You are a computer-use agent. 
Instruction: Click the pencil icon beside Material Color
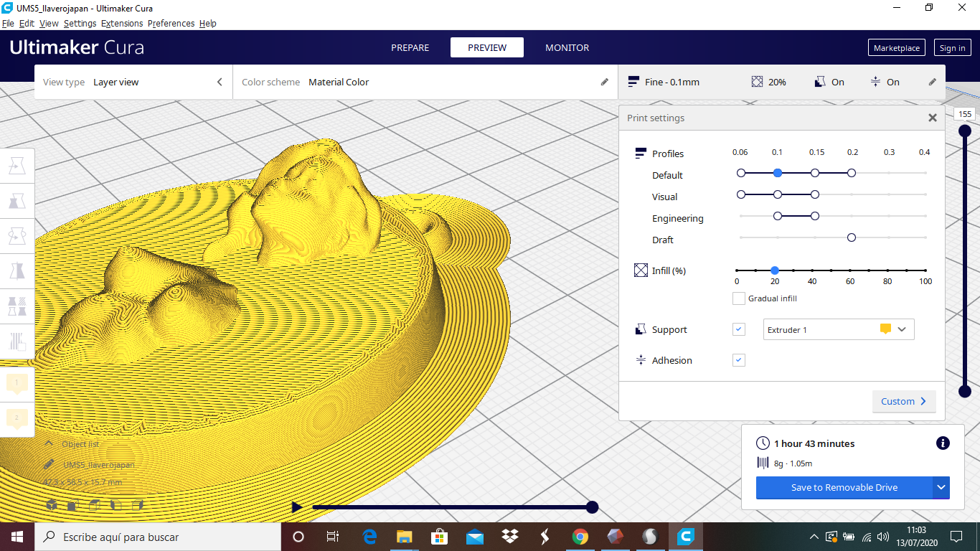coord(604,82)
